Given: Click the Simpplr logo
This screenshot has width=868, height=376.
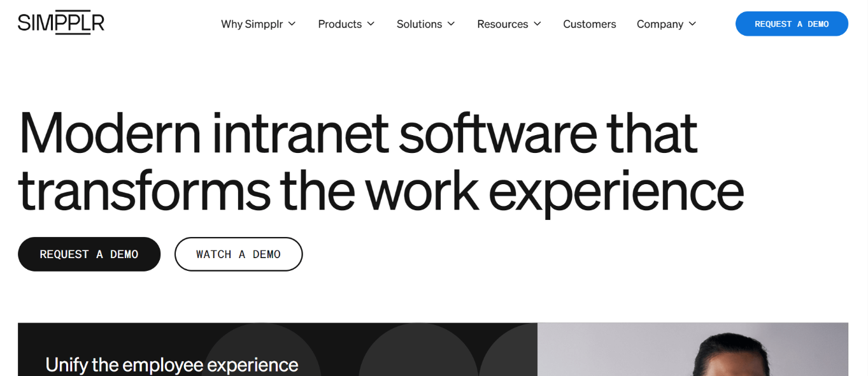Looking at the screenshot, I should [x=61, y=23].
